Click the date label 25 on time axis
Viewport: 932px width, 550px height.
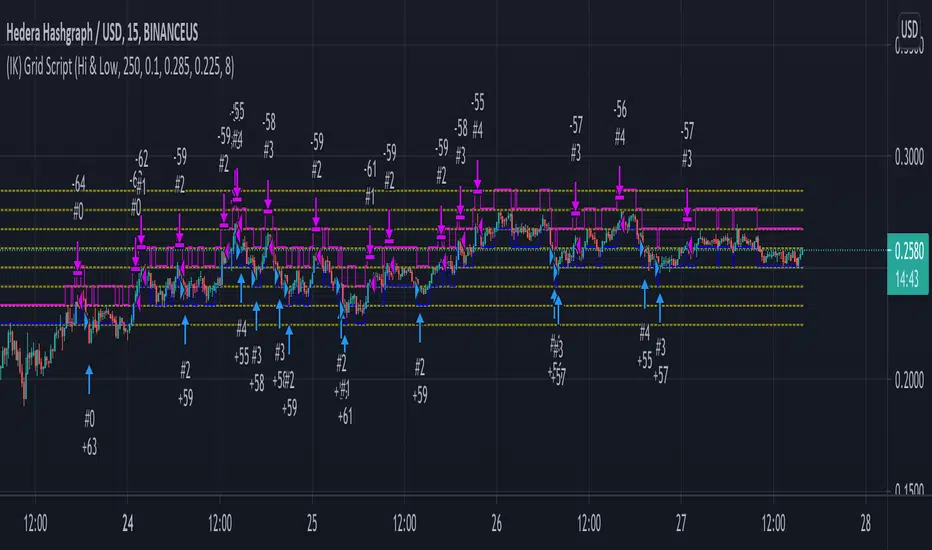[x=312, y=524]
